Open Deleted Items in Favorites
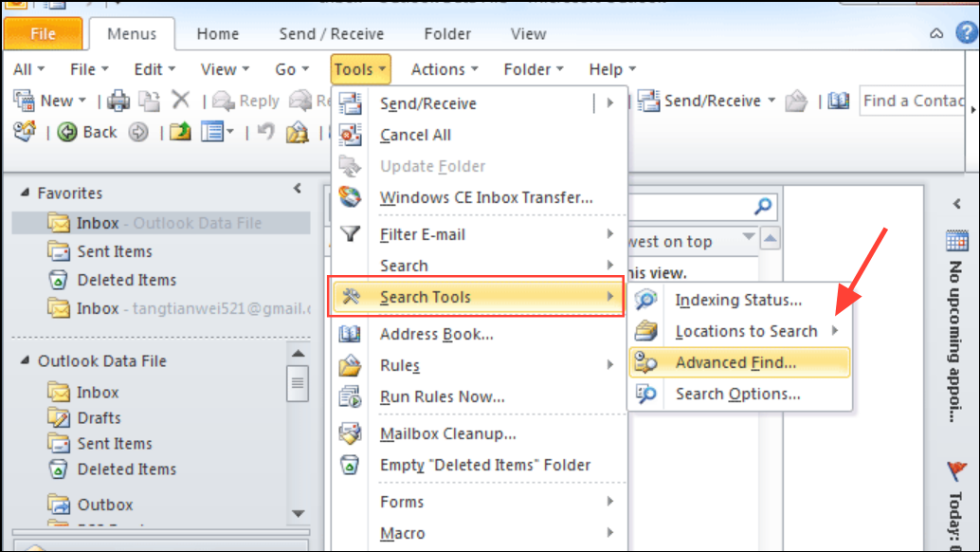The width and height of the screenshot is (980, 552). coord(127,280)
